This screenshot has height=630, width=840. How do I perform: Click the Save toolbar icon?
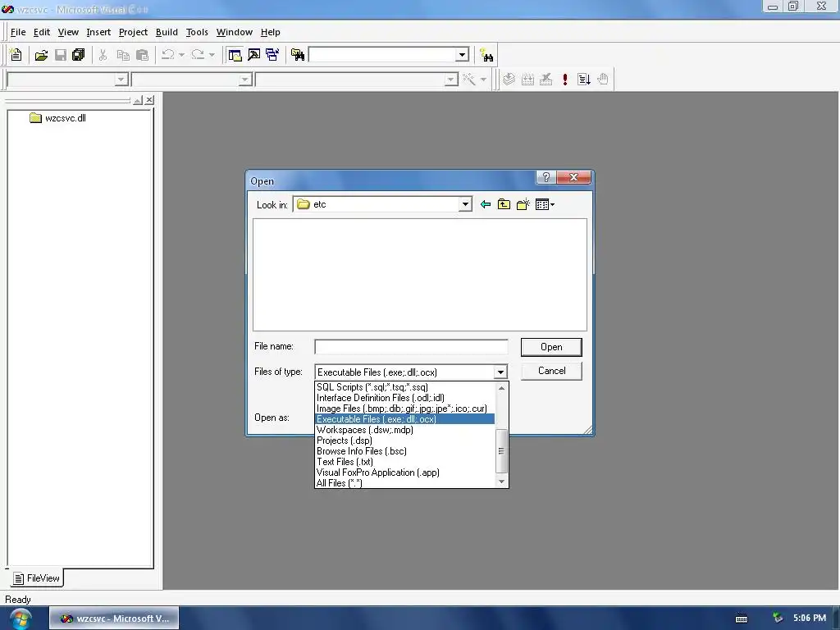click(61, 55)
